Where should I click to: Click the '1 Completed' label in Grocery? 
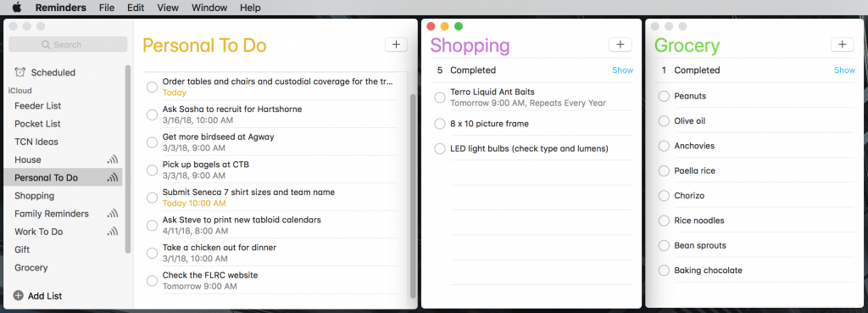click(691, 70)
